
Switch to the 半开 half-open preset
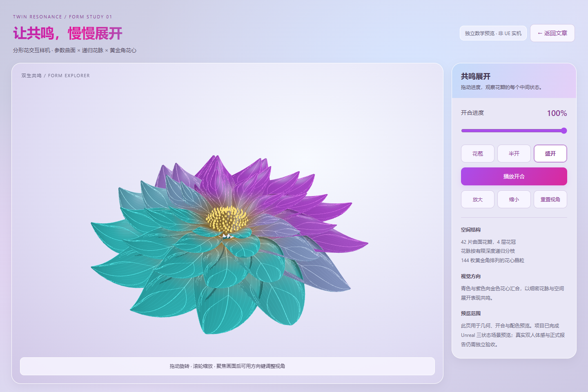pos(514,154)
